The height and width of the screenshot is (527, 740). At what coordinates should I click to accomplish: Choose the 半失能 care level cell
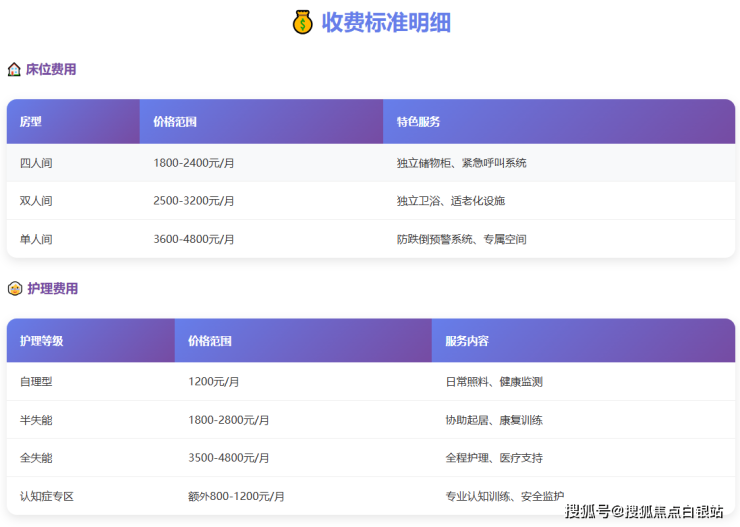tap(36, 420)
